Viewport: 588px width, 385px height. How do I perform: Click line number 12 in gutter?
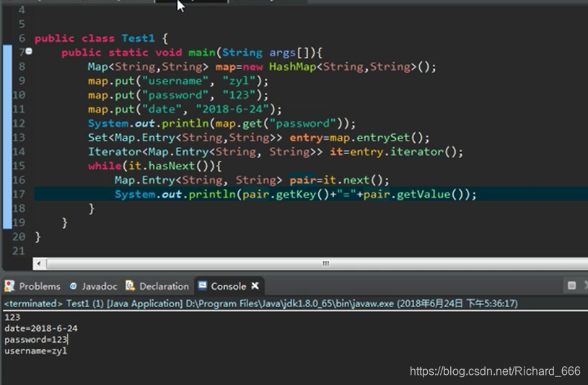click(x=19, y=123)
